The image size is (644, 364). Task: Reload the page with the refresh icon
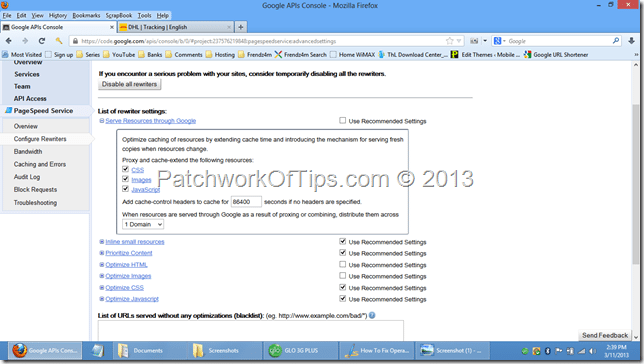click(41, 41)
